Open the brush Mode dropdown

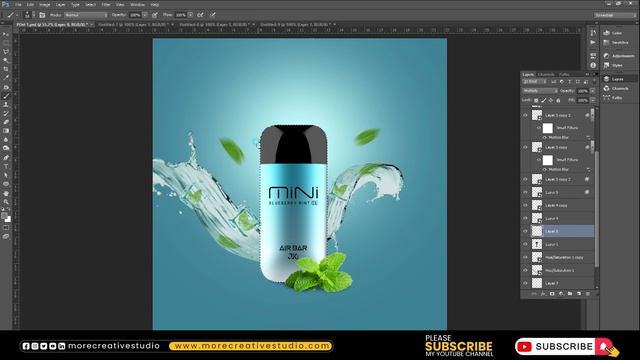(86, 15)
